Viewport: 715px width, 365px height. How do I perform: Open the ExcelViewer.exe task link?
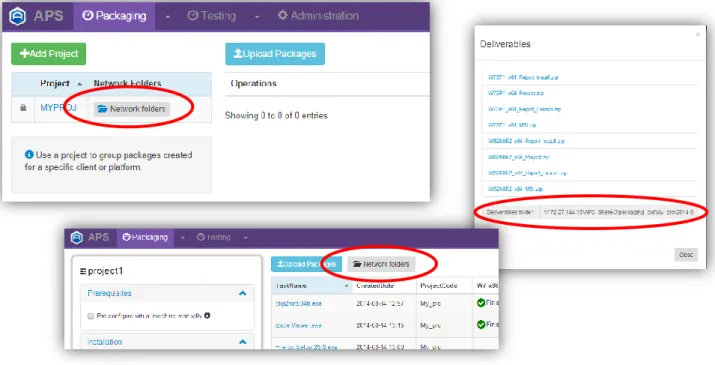299,326
